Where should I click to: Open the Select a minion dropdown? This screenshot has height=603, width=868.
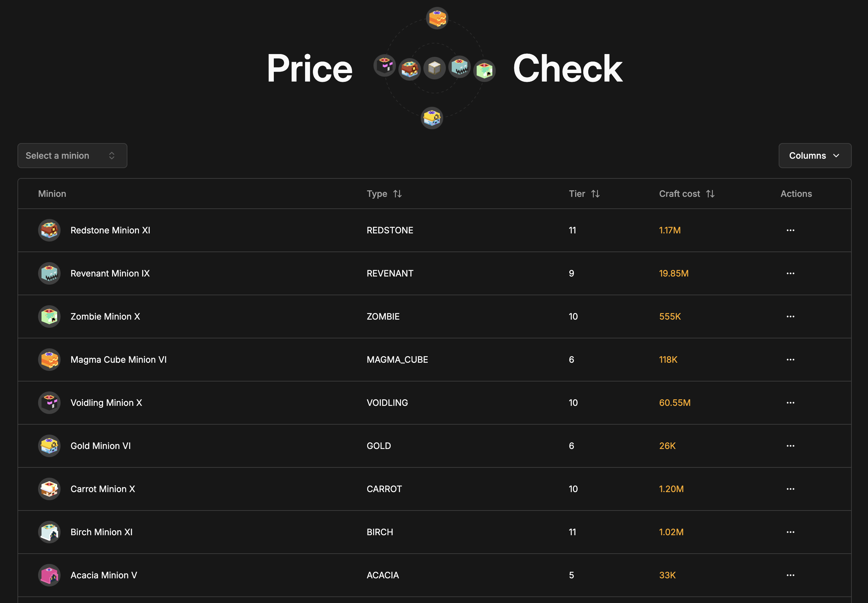(x=72, y=155)
